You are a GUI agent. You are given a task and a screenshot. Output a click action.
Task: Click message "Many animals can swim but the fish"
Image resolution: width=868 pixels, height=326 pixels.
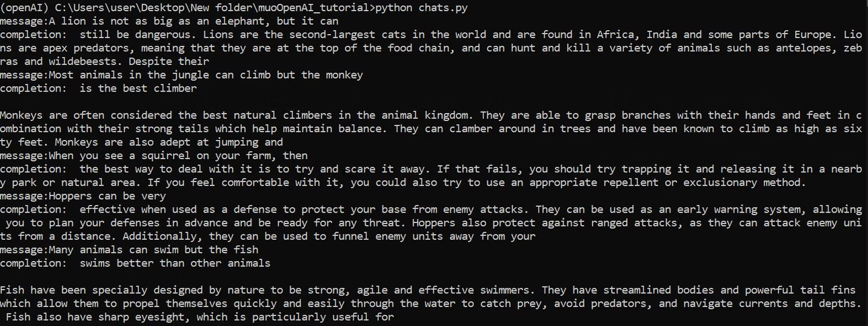click(129, 250)
